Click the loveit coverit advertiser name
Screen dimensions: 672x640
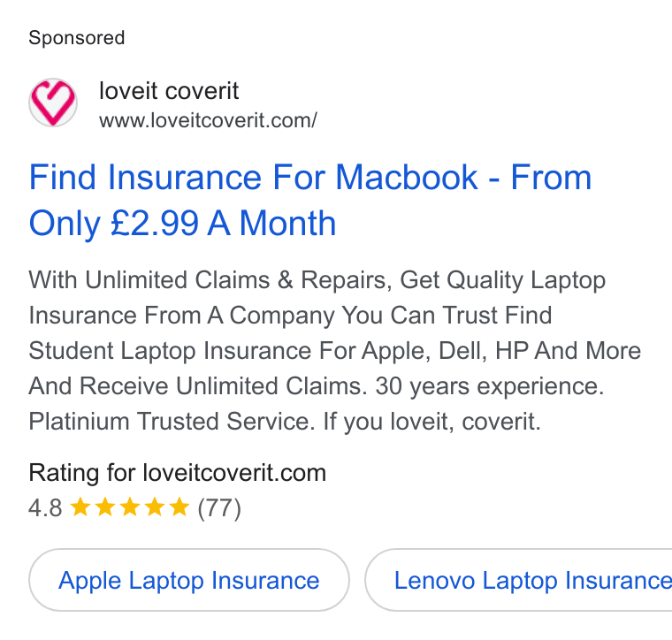[169, 91]
